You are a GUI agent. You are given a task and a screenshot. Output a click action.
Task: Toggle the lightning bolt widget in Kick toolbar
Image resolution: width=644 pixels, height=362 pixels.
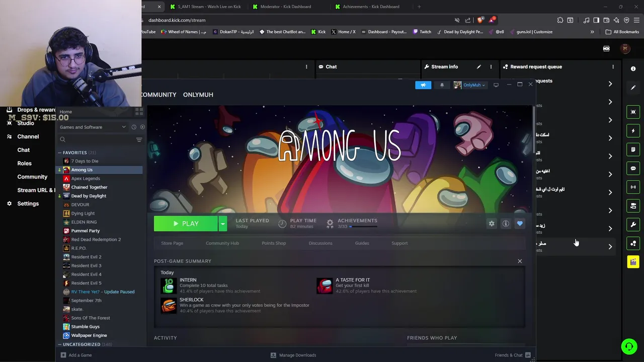(633, 131)
